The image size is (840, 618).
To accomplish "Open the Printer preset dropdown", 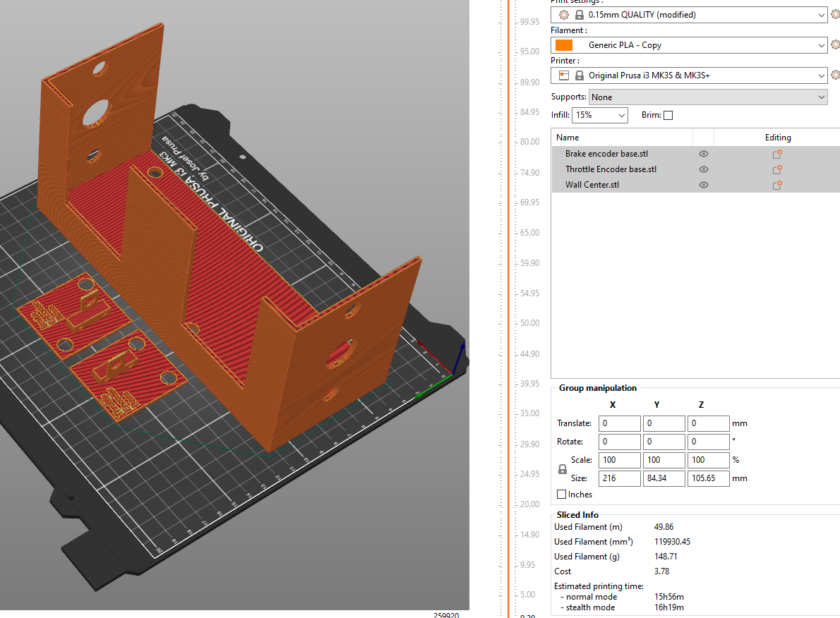I will click(x=821, y=75).
